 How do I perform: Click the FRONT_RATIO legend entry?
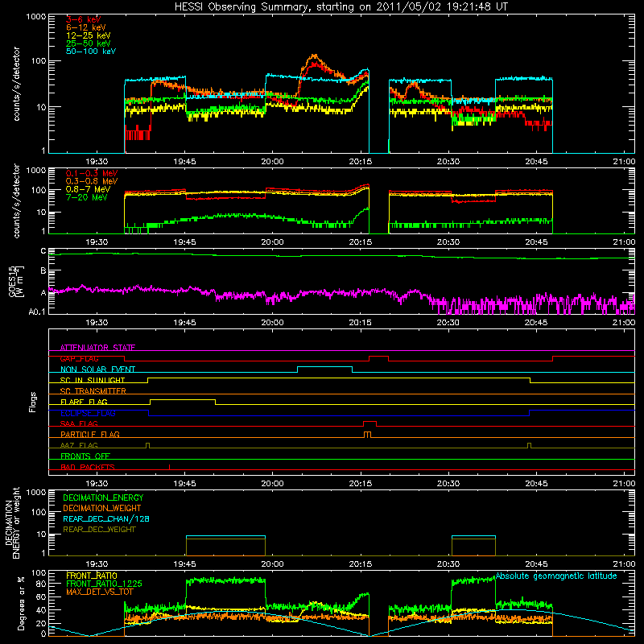(92, 576)
